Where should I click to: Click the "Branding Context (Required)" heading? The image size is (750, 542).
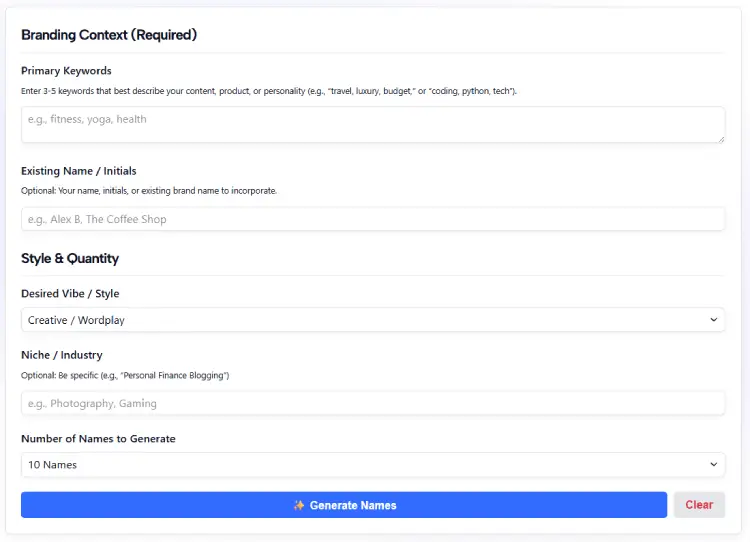coord(109,35)
